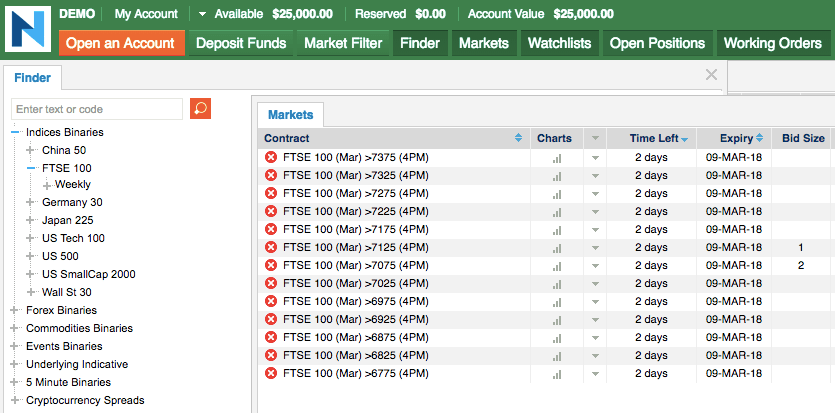The image size is (835, 413).
Task: Switch to the Finder tab
Action: [32, 78]
